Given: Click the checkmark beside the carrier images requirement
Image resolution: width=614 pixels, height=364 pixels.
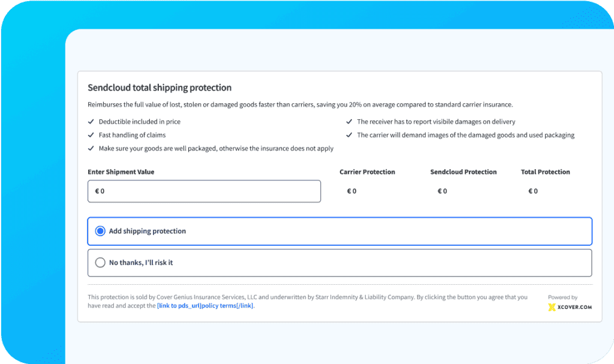Looking at the screenshot, I should [349, 135].
